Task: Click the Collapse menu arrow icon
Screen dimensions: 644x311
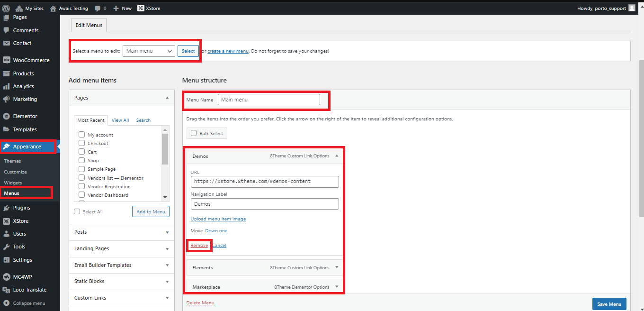Action: 6,303
